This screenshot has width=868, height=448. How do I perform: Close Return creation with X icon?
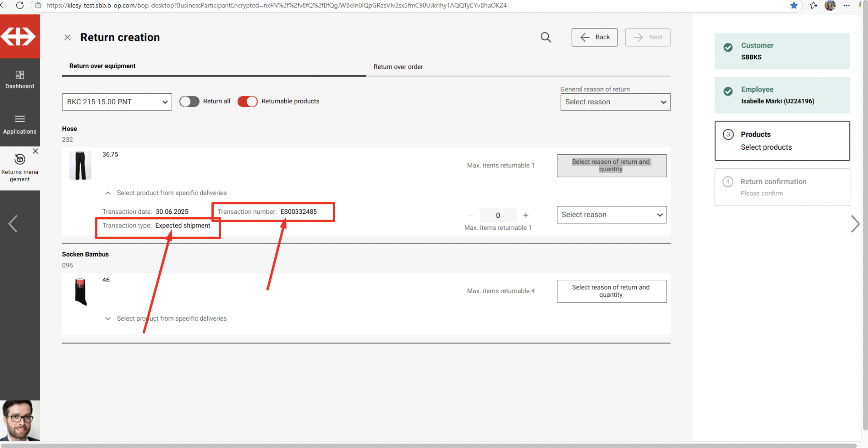click(67, 37)
